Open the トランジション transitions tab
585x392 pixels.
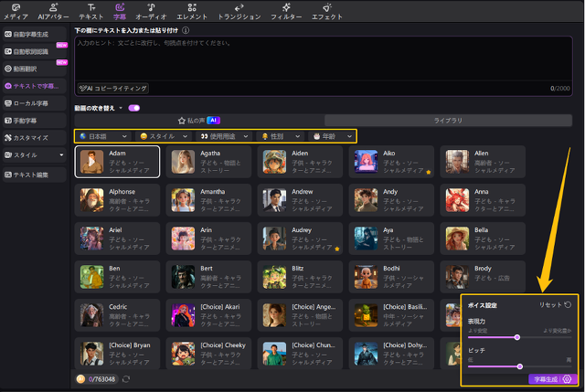click(239, 12)
